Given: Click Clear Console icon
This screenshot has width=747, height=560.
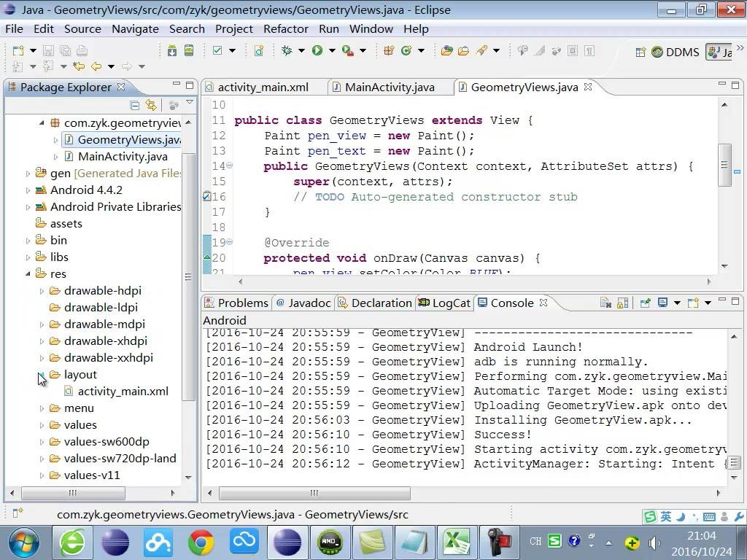Looking at the screenshot, I should tap(605, 303).
